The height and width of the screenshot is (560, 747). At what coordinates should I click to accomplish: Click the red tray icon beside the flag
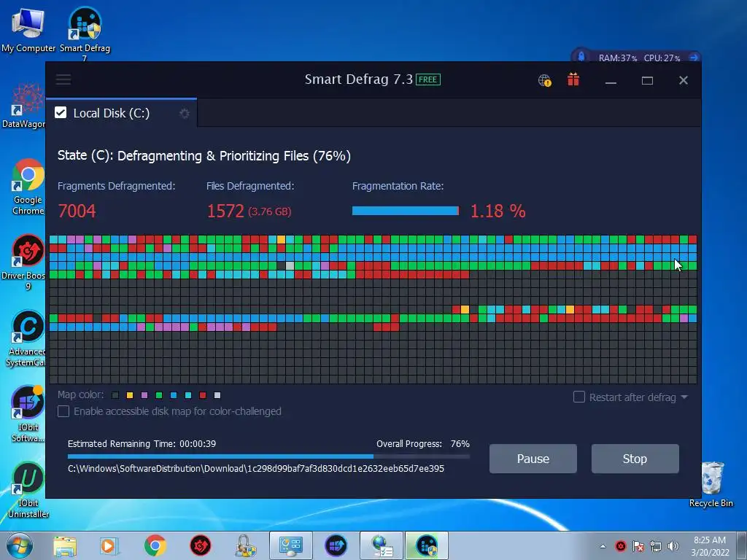[621, 546]
